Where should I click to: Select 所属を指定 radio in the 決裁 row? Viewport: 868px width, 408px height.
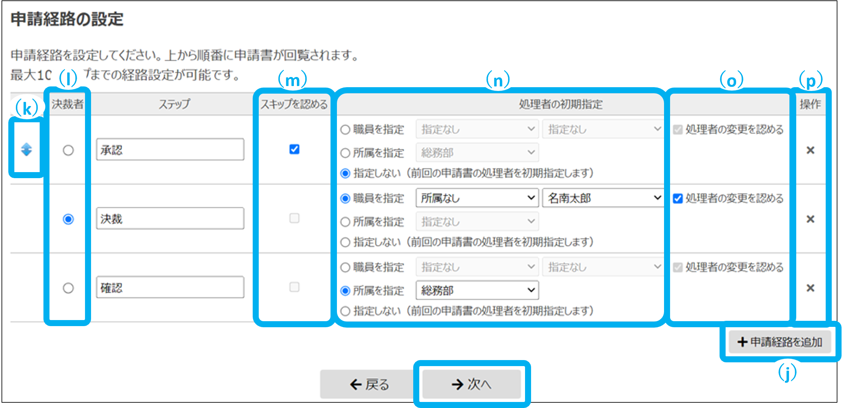[x=345, y=222]
